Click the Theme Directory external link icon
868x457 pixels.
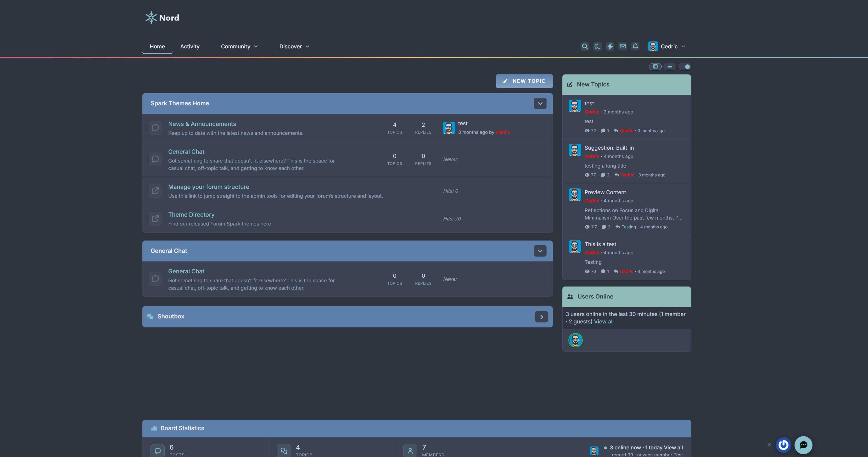coord(155,219)
